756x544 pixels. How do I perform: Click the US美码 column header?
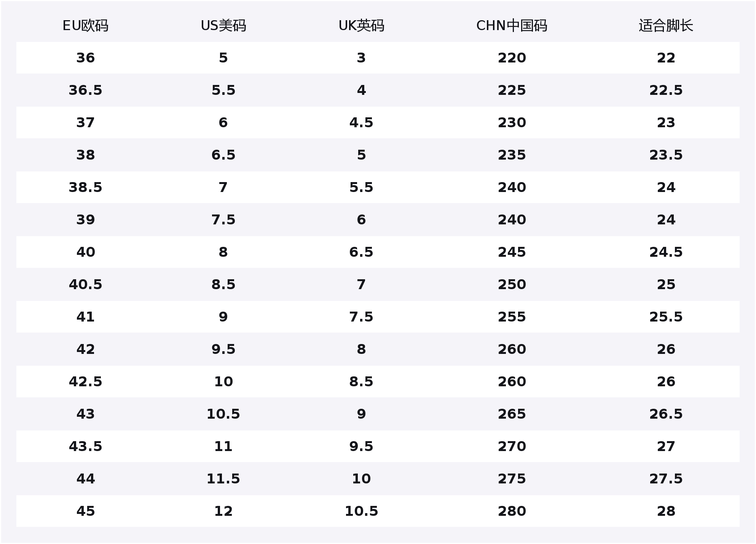pyautogui.click(x=223, y=26)
